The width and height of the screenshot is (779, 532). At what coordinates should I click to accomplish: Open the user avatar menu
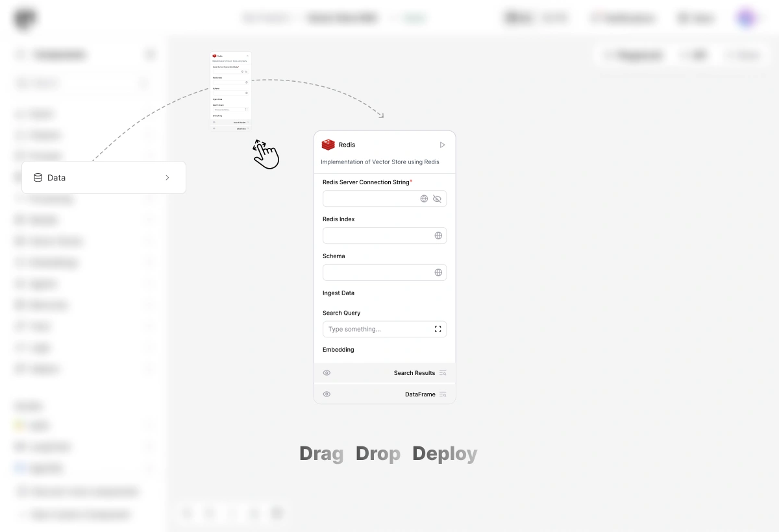(x=746, y=18)
